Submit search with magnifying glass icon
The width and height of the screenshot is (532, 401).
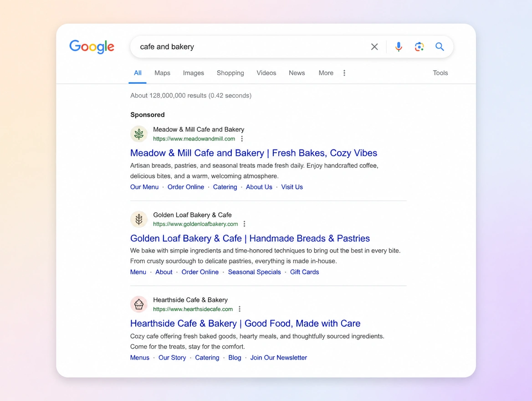click(x=440, y=46)
